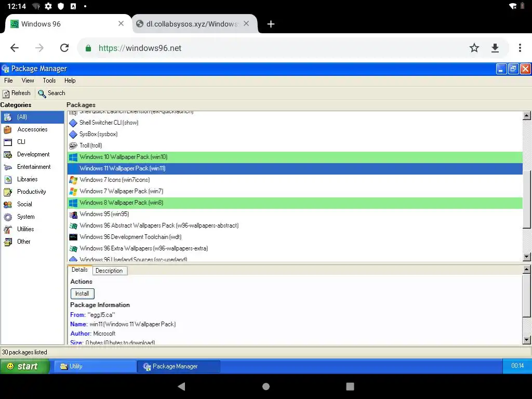Select the Development category icon
The width and height of the screenshot is (532, 399).
8,155
